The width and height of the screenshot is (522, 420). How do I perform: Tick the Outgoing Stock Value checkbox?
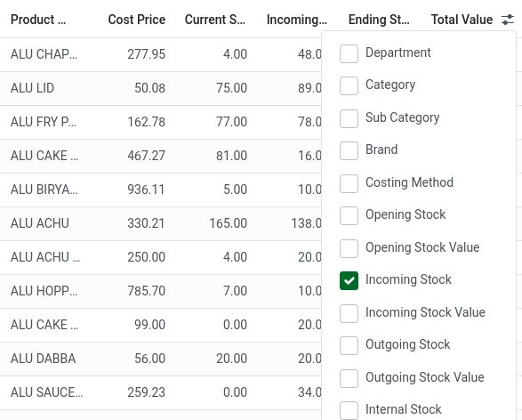click(349, 378)
